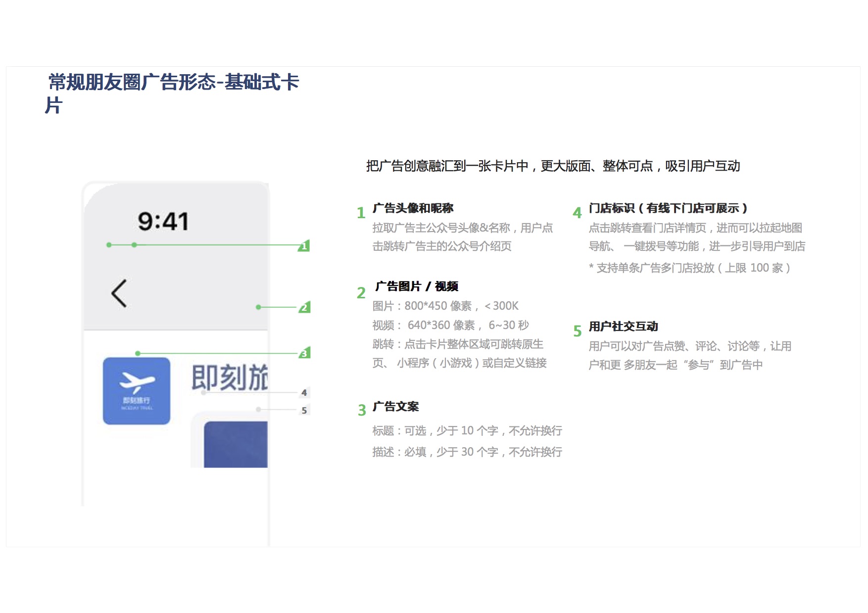The image size is (868, 613).
Task: Click the back chevron arrow in phone mockup
Action: click(x=119, y=293)
